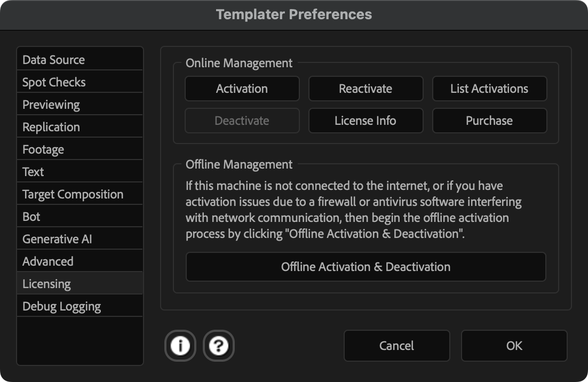Image resolution: width=588 pixels, height=382 pixels.
Task: Click the Reactivate button
Action: 365,89
